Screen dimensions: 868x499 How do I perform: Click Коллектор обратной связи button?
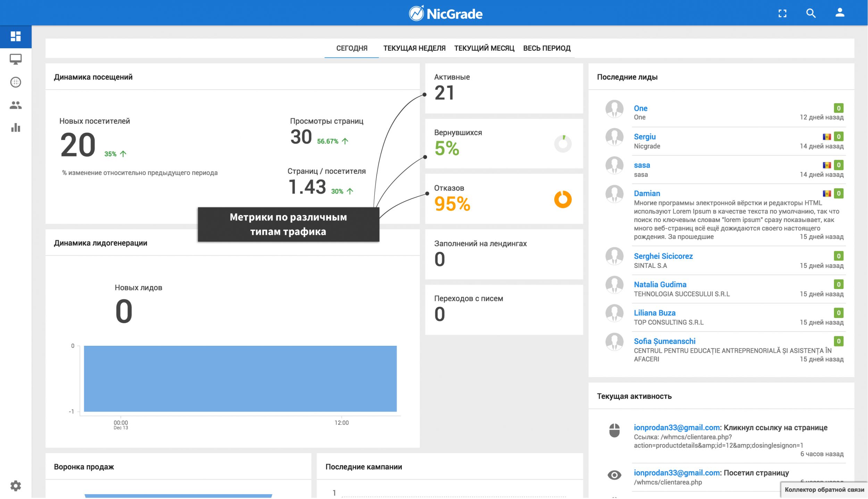click(x=824, y=490)
